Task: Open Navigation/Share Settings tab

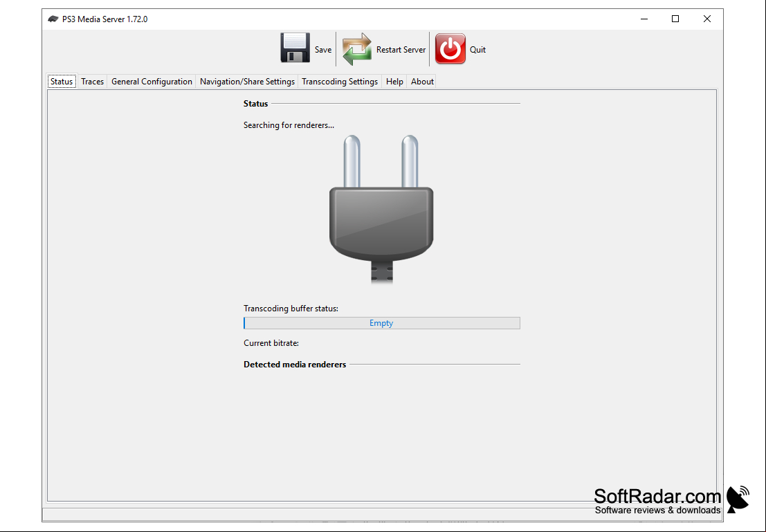Action: 247,82
